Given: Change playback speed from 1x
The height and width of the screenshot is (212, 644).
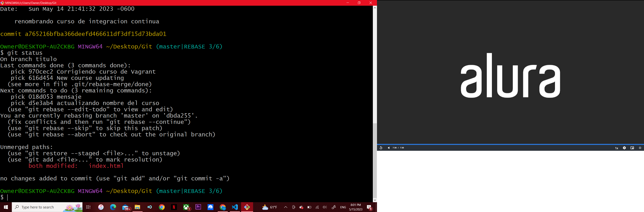Looking at the screenshot, I should [617, 148].
